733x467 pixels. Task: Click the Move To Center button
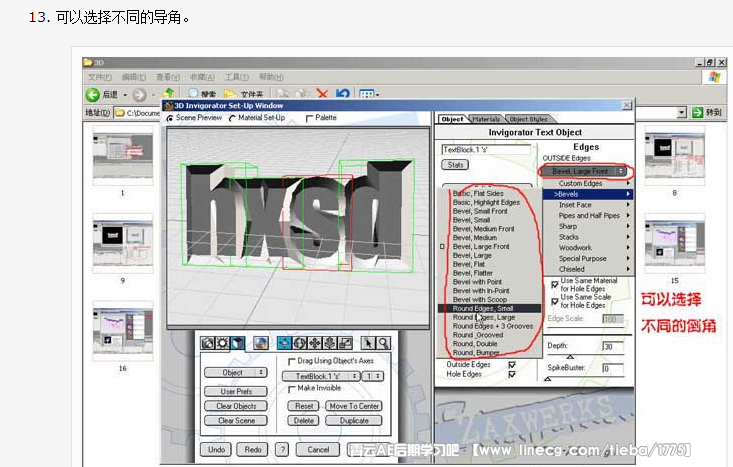coord(354,406)
